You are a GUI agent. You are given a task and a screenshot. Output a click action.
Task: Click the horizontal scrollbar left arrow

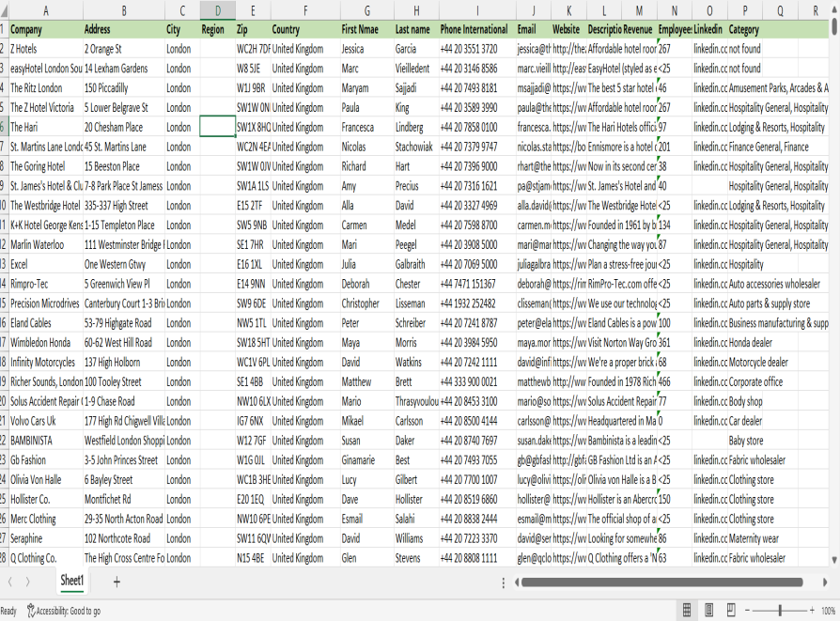pyautogui.click(x=517, y=582)
